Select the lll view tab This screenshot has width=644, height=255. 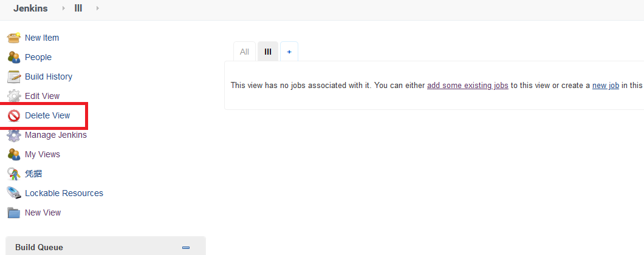click(x=268, y=52)
